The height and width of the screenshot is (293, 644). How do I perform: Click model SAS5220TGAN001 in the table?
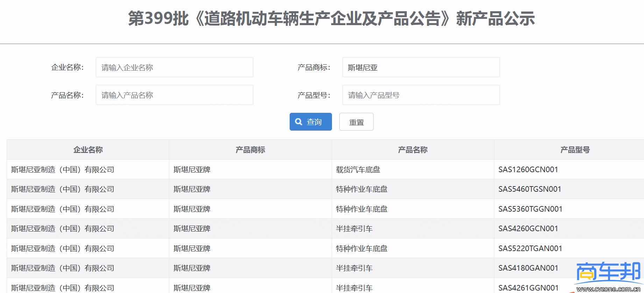[530, 249]
